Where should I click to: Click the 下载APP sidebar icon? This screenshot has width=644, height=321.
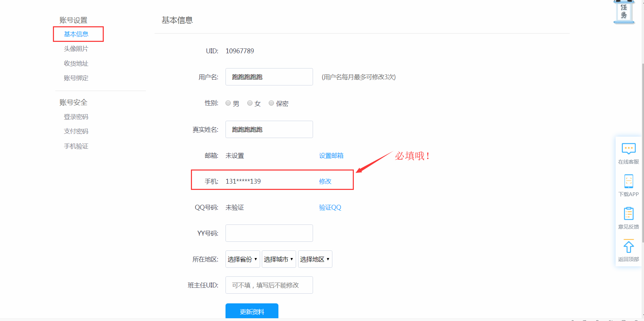(628, 184)
